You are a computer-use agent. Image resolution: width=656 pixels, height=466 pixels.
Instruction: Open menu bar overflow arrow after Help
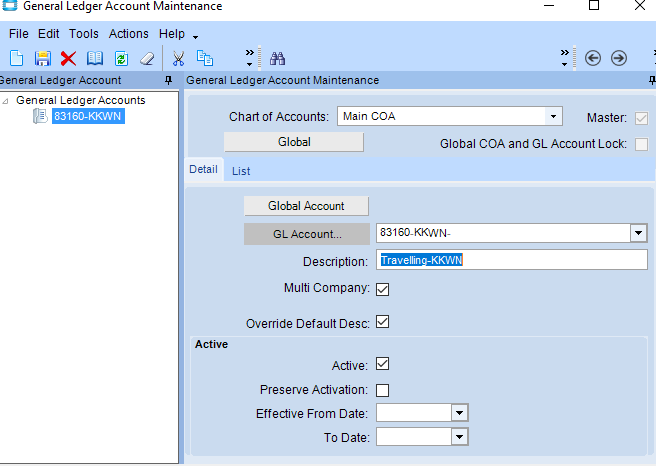(195, 38)
